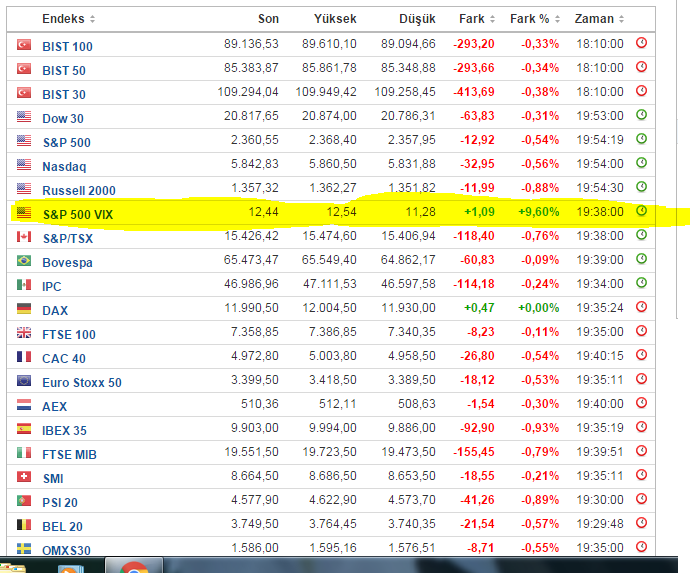Click the green clock icon in Dow 30 row

click(x=642, y=115)
